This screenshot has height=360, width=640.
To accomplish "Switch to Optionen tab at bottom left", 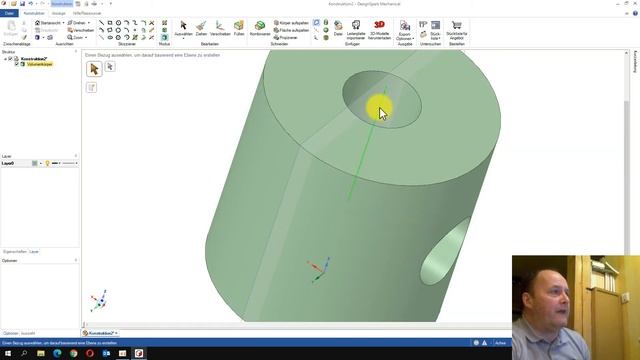I will tap(11, 333).
